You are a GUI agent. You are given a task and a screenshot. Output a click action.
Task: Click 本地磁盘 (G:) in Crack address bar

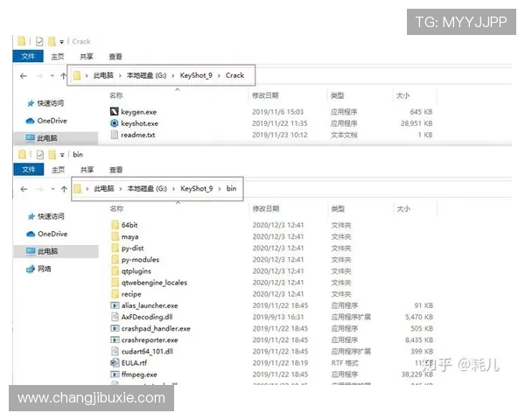click(x=146, y=75)
